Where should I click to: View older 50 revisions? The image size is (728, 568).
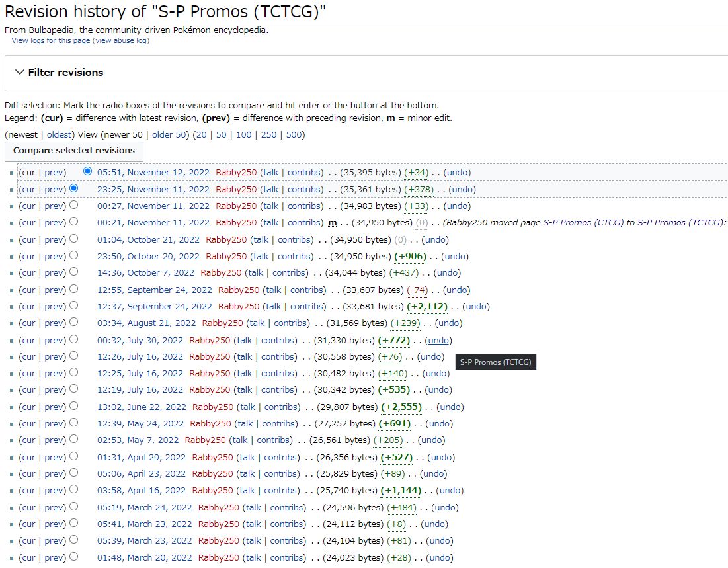pos(169,135)
